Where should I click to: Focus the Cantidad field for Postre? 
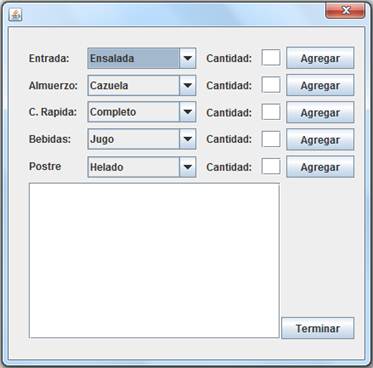pyautogui.click(x=271, y=166)
